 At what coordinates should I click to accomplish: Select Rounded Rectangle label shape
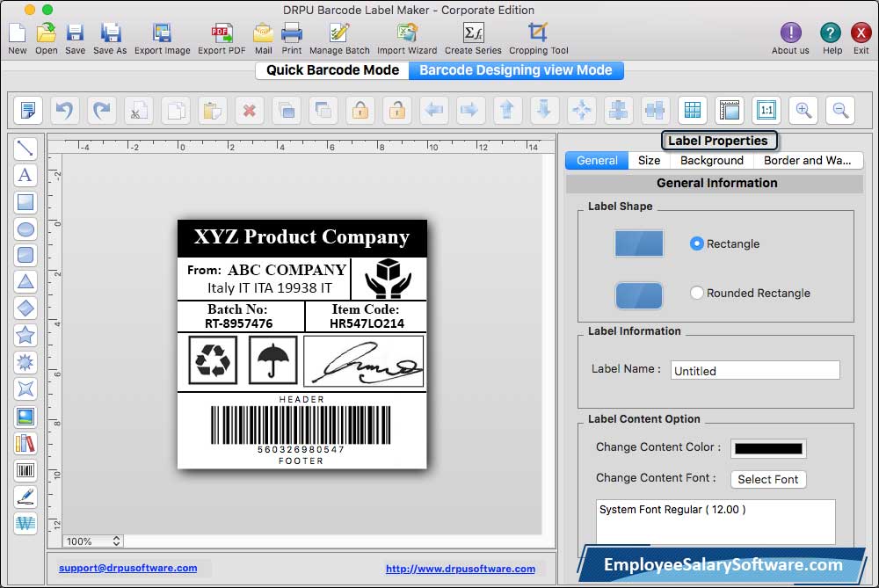696,293
